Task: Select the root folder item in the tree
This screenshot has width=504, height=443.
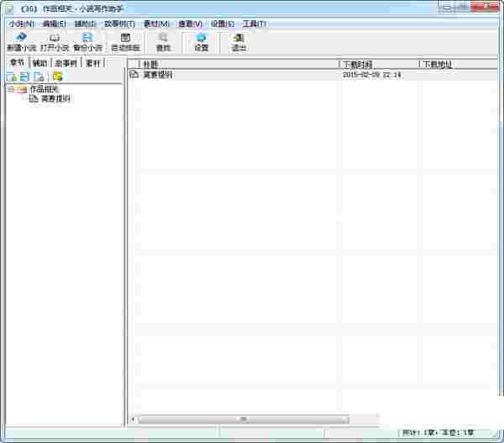Action: point(45,89)
